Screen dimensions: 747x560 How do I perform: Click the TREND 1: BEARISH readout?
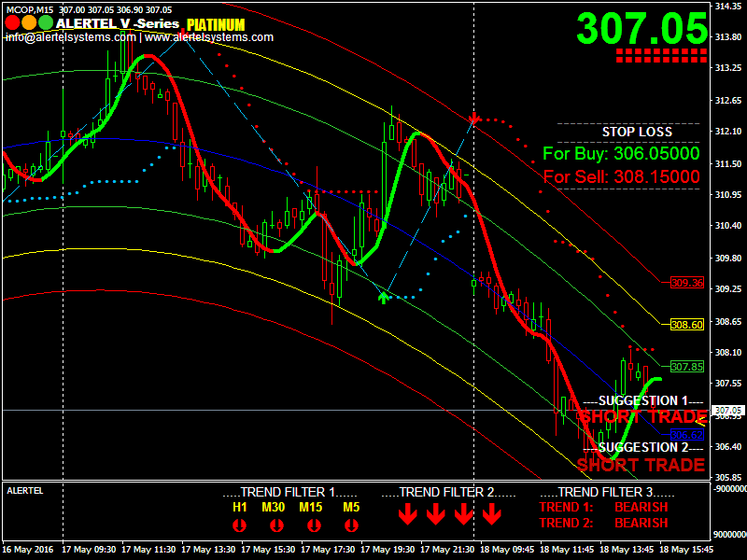tap(603, 507)
